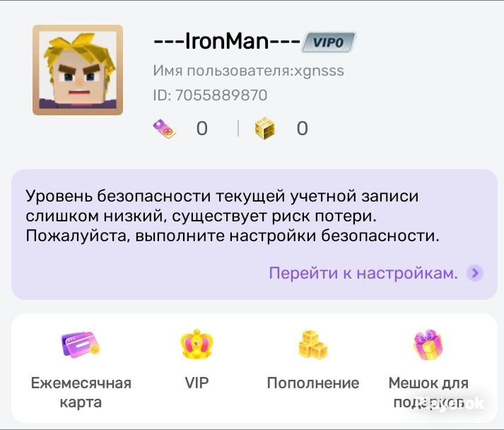This screenshot has width=504, height=430.
Task: Tap the ticket balance value 0
Action: point(202,128)
